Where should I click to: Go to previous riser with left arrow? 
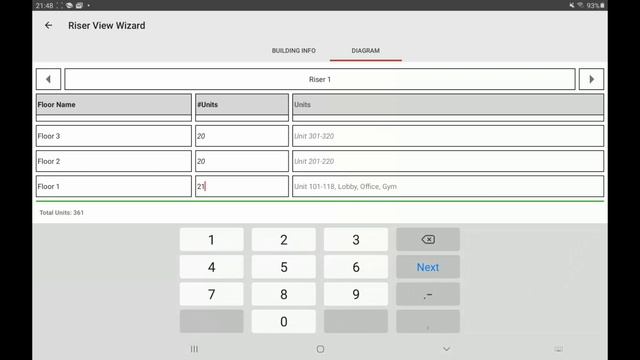point(48,79)
